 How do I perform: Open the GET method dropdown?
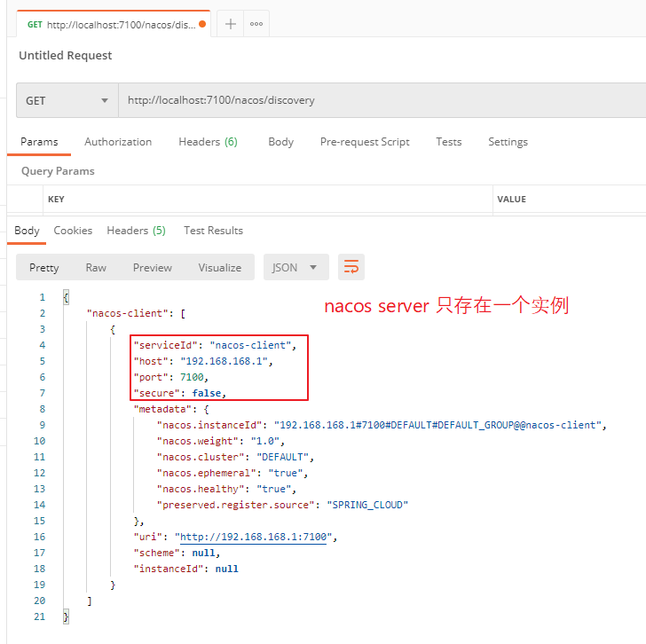click(x=67, y=100)
